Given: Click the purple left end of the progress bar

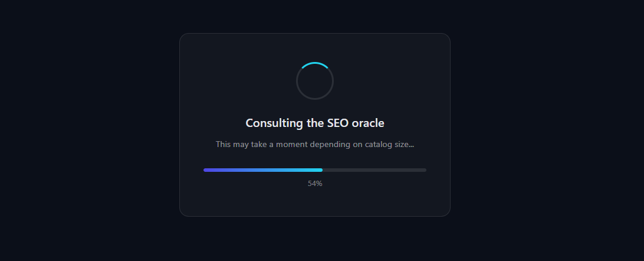Looking at the screenshot, I should (x=206, y=170).
